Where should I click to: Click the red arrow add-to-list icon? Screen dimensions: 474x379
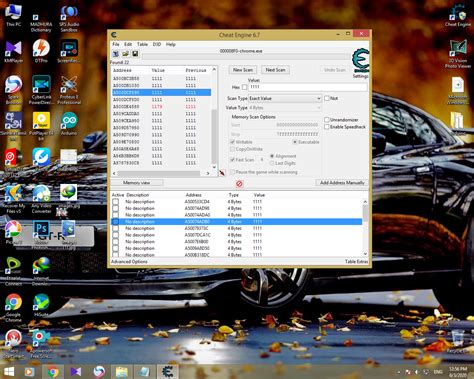(222, 173)
